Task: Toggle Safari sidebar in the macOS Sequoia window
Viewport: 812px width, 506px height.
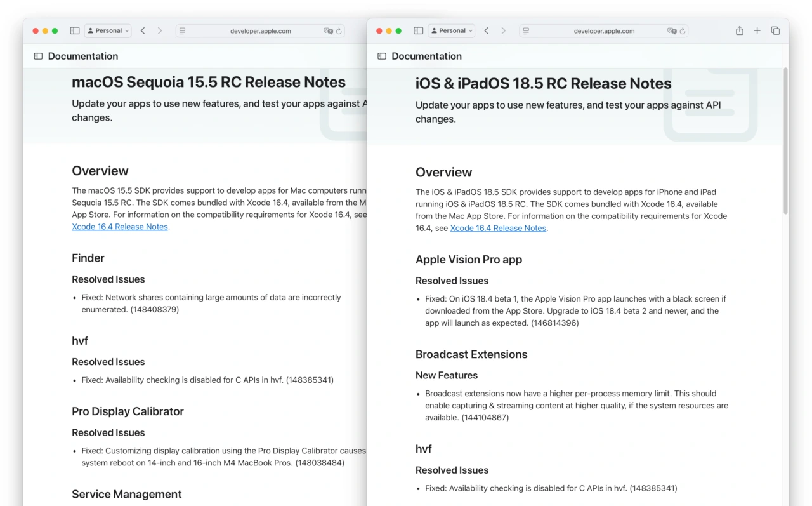Action: coord(75,30)
